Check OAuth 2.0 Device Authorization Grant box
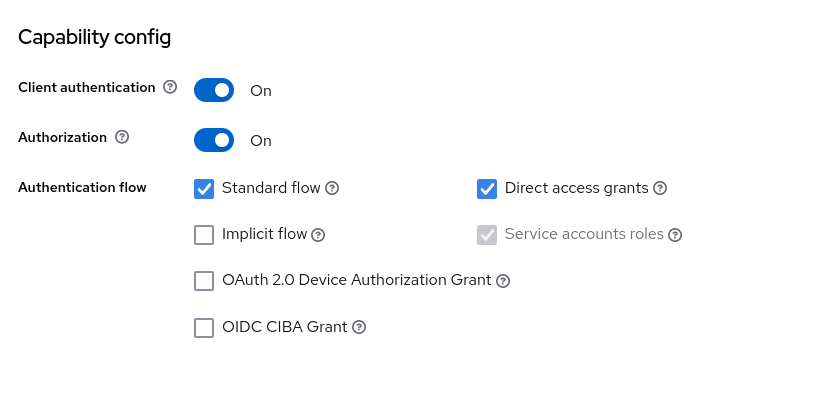The image size is (815, 404). (x=204, y=281)
